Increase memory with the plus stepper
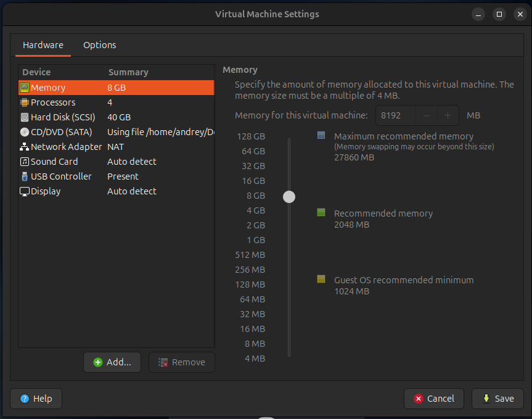 point(448,115)
